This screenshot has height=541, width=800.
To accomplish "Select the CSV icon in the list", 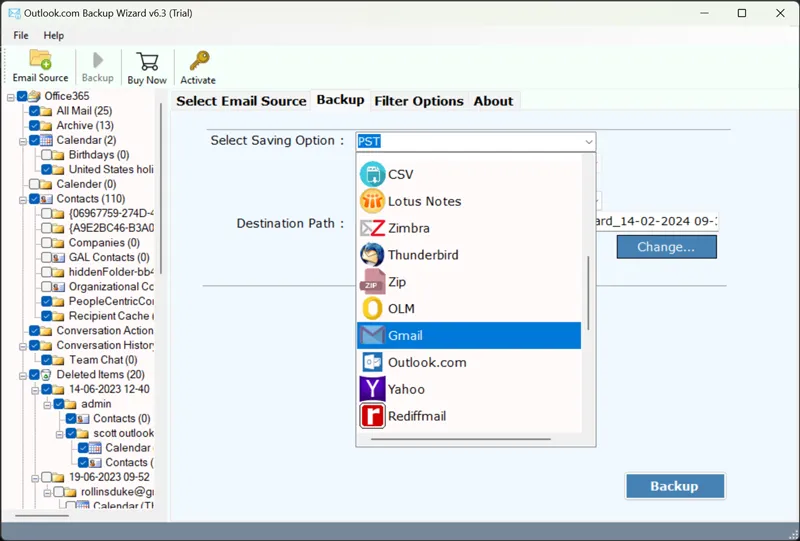I will (x=373, y=174).
